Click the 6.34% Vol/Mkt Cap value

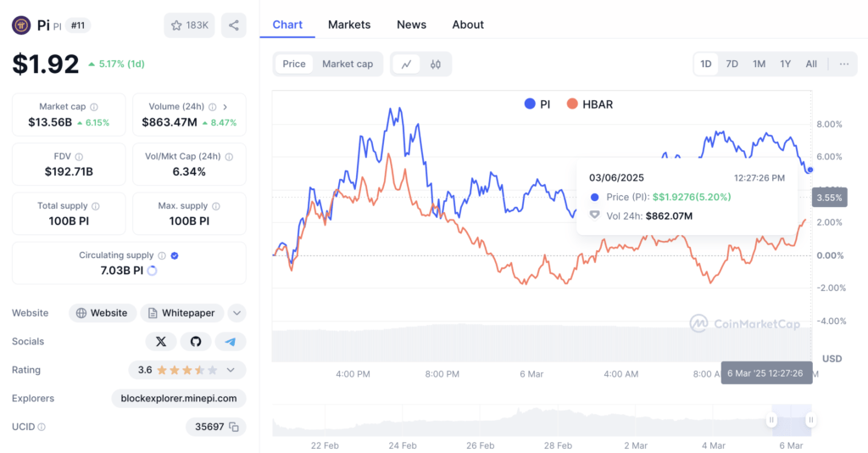[189, 171]
